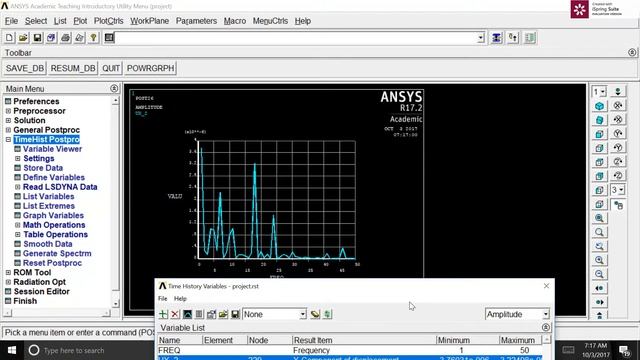640x360 pixels.
Task: Click green plus Add Data icon in variables window
Action: (163, 314)
